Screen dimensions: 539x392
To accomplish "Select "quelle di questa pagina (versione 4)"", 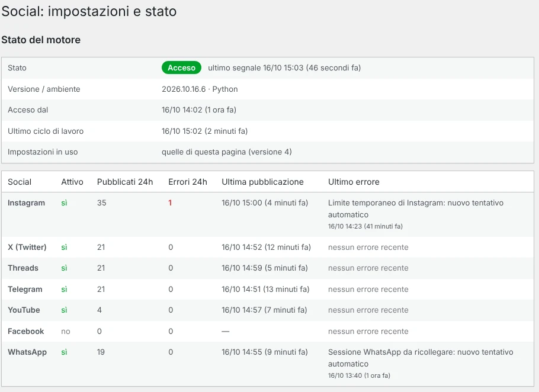I will pos(226,152).
